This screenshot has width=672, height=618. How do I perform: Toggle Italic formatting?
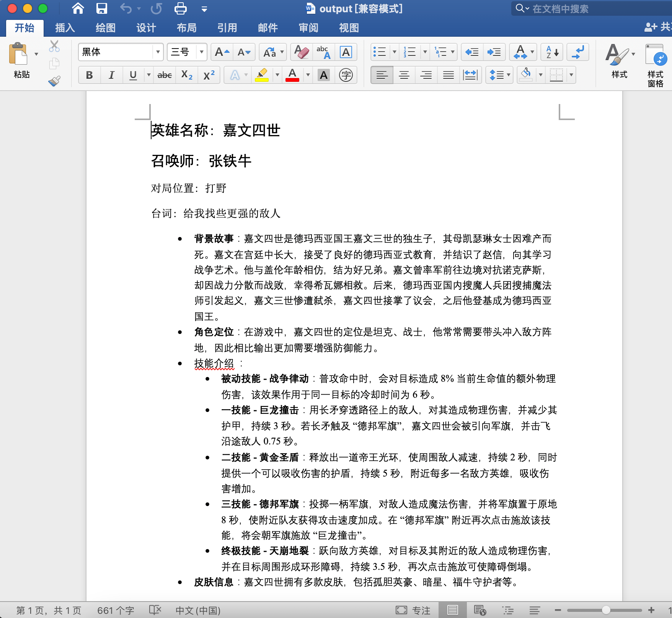pos(111,75)
